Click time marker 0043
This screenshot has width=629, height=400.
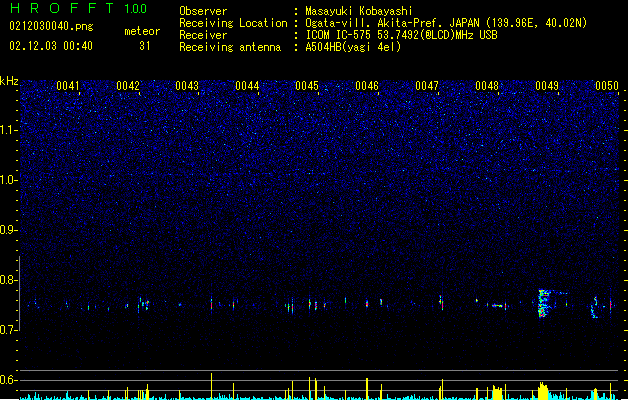pyautogui.click(x=187, y=86)
